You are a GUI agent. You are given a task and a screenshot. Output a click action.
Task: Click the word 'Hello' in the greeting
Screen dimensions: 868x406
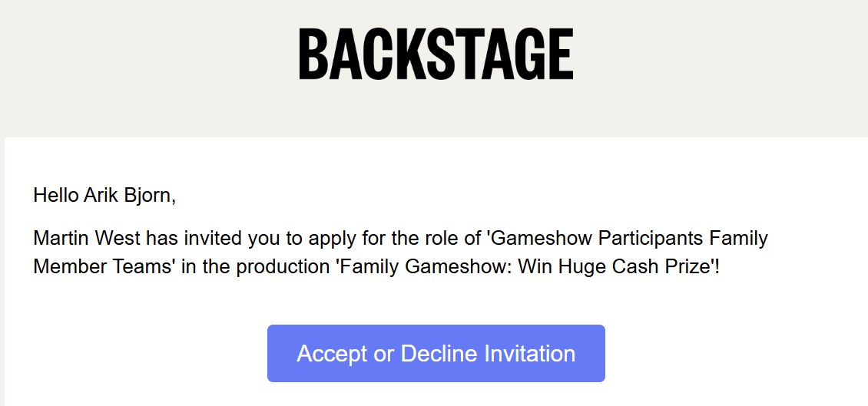(56, 195)
